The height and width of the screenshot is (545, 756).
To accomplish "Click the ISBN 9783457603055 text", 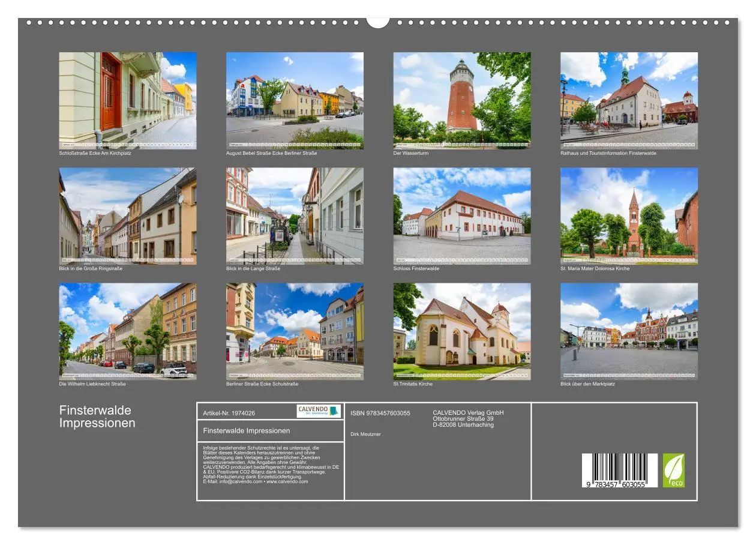I will coord(380,413).
